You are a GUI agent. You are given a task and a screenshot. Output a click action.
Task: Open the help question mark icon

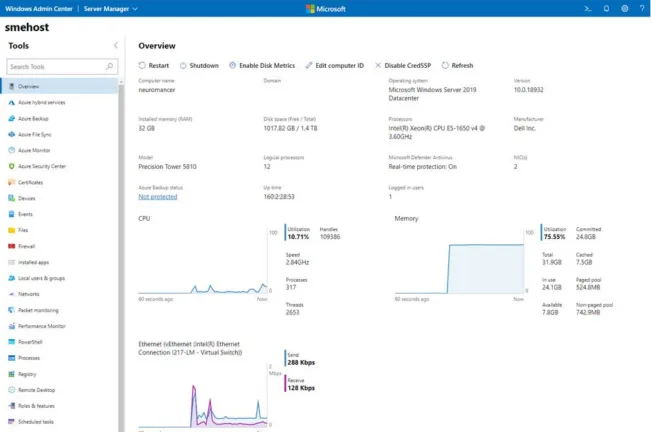click(642, 8)
